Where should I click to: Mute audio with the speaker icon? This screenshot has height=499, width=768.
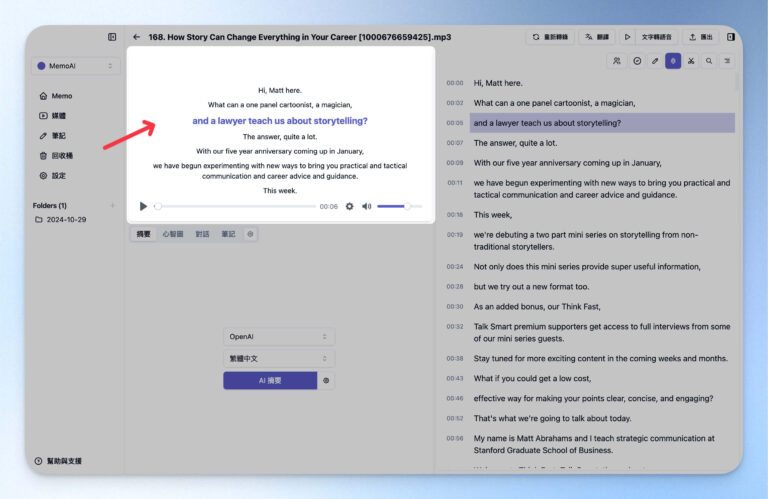point(366,206)
